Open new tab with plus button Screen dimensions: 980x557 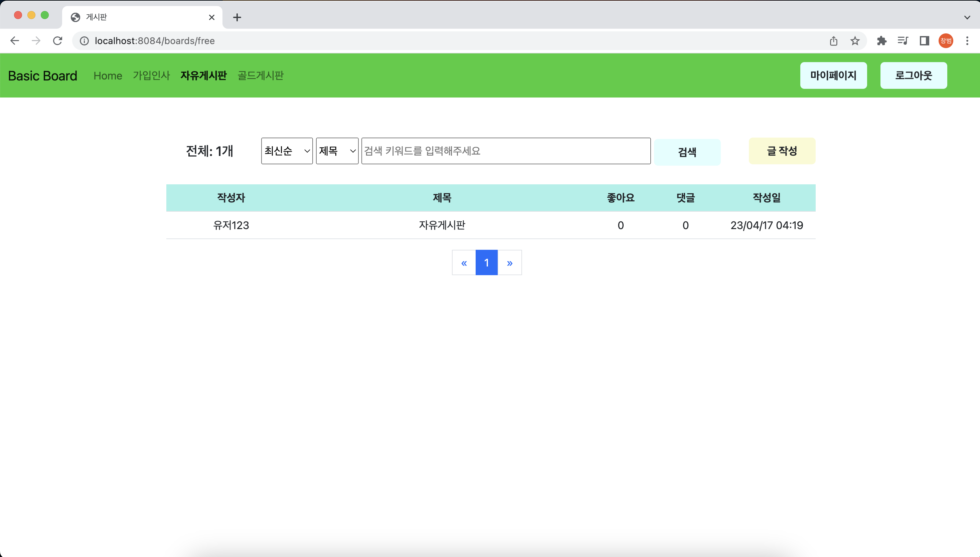click(237, 17)
